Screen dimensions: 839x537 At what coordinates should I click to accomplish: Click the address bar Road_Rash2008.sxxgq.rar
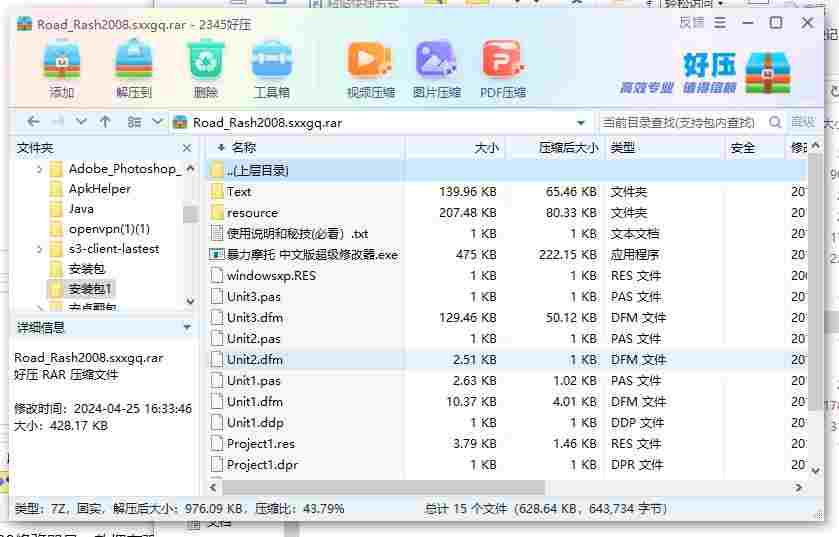click(268, 122)
